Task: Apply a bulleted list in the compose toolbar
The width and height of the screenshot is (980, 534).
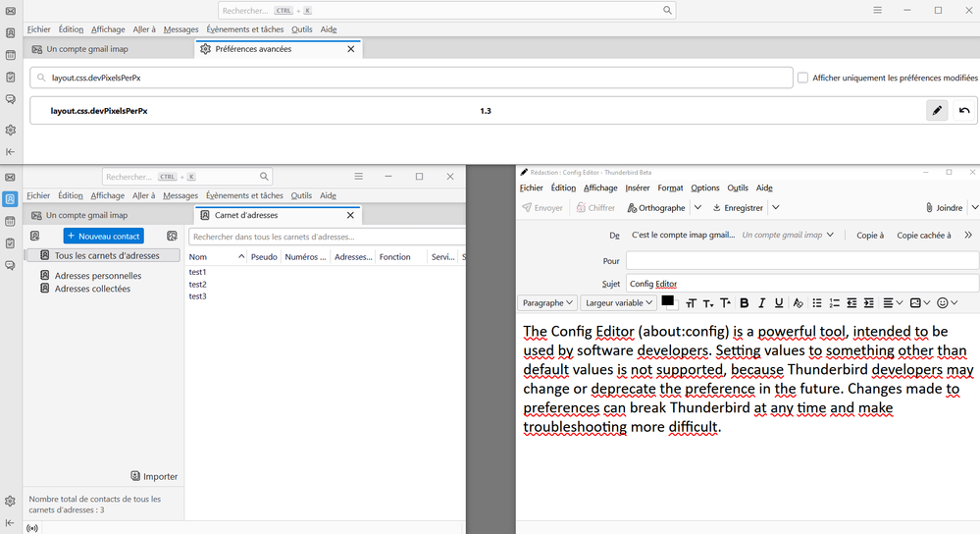Action: pos(817,303)
